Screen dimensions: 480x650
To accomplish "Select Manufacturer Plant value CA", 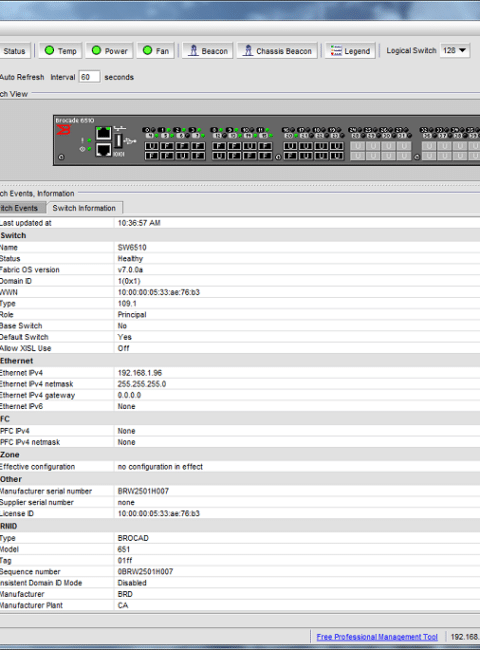I will [x=123, y=605].
